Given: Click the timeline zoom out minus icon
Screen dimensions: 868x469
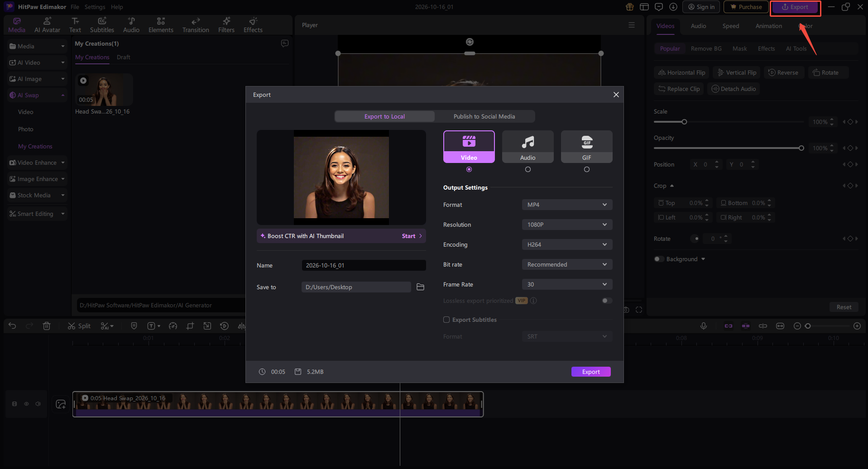Looking at the screenshot, I should [797, 326].
